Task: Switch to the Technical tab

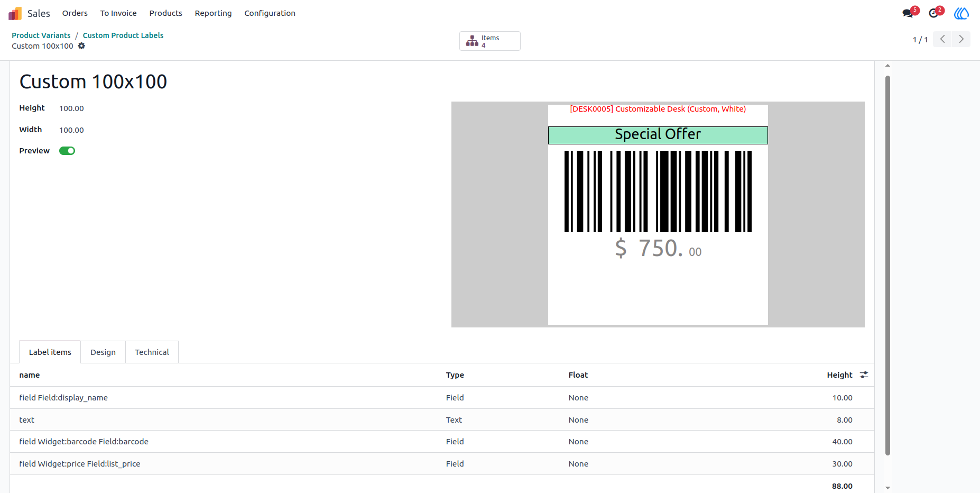Action: [152, 352]
